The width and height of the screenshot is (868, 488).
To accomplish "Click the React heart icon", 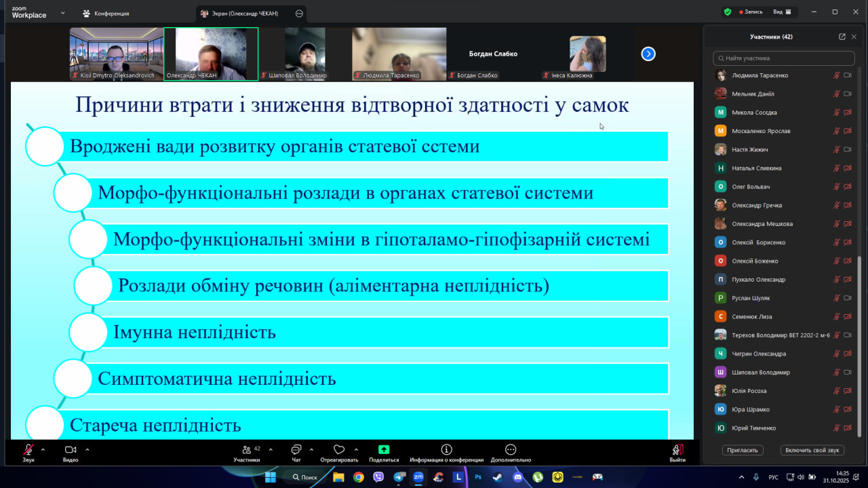I will click(339, 450).
